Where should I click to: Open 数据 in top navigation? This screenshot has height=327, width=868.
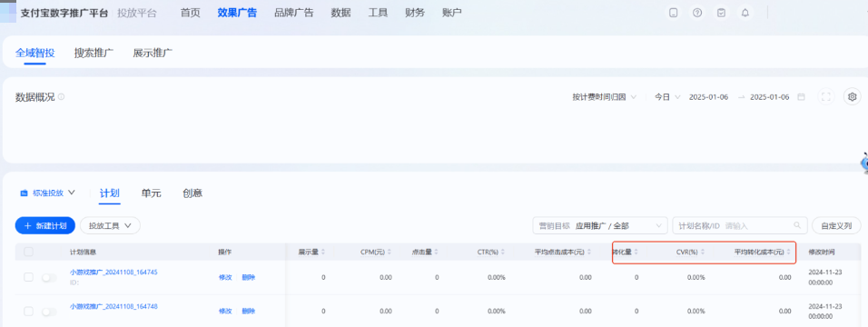click(341, 13)
